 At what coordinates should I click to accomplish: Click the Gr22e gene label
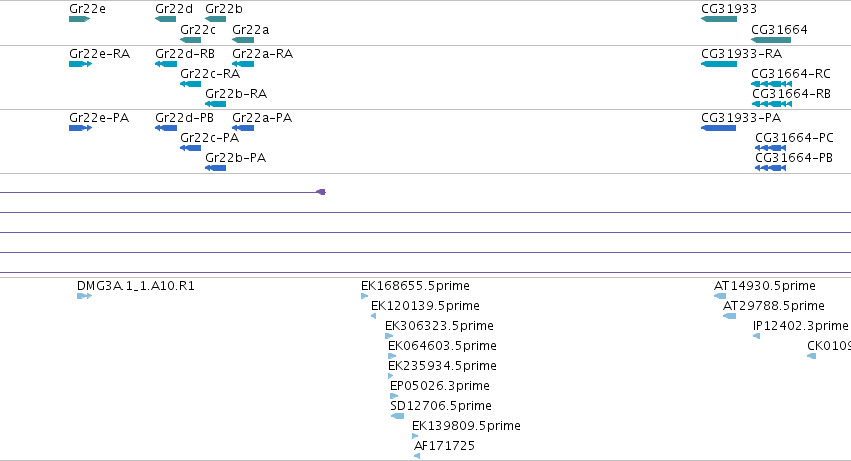click(87, 9)
